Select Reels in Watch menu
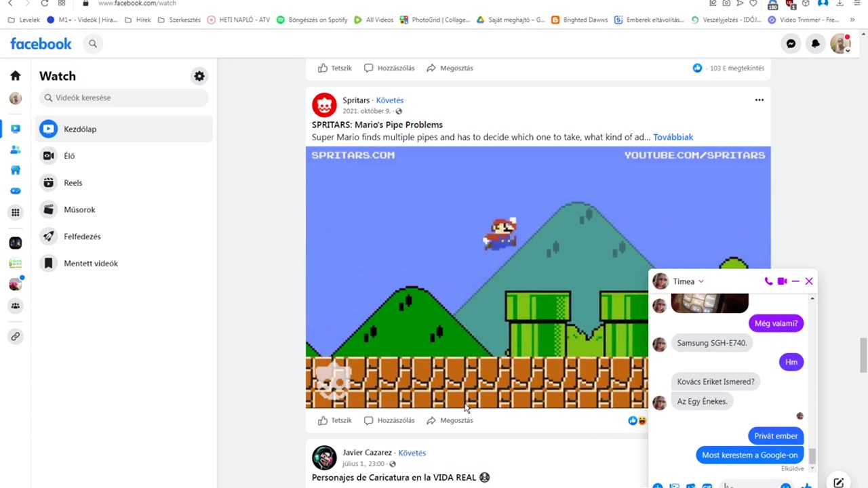Viewport: 868px width, 488px height. click(x=124, y=183)
